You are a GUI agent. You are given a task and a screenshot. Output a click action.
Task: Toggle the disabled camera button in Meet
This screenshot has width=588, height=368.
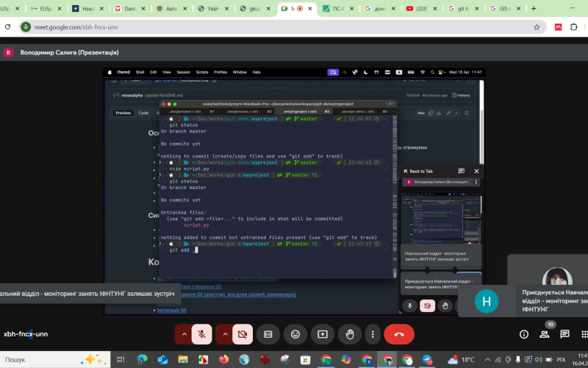[x=243, y=334]
